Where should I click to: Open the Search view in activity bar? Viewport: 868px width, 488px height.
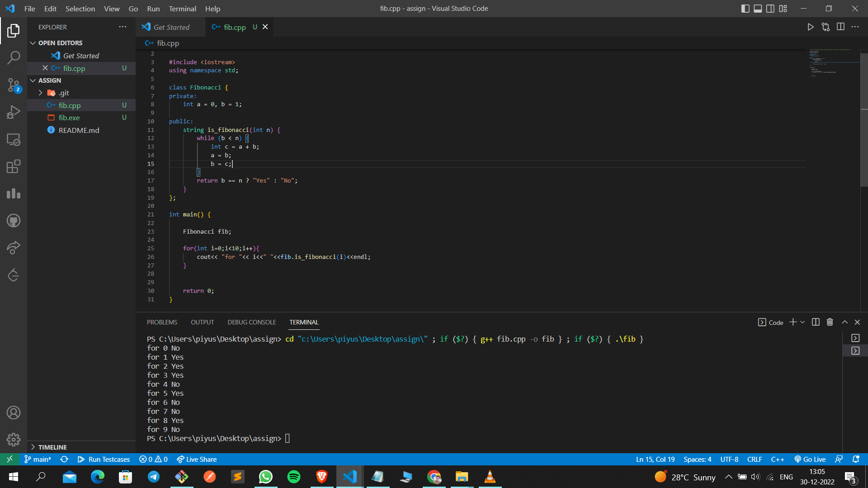pos(14,57)
